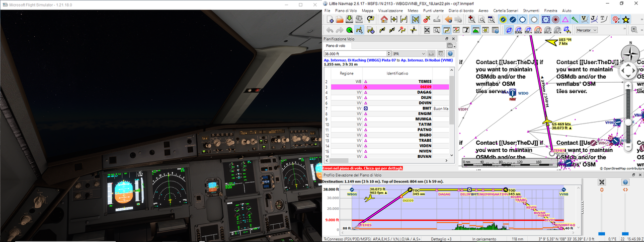The height and width of the screenshot is (242, 644).
Task: Click the profile vertical zoom slider handle
Action: coord(602,233)
